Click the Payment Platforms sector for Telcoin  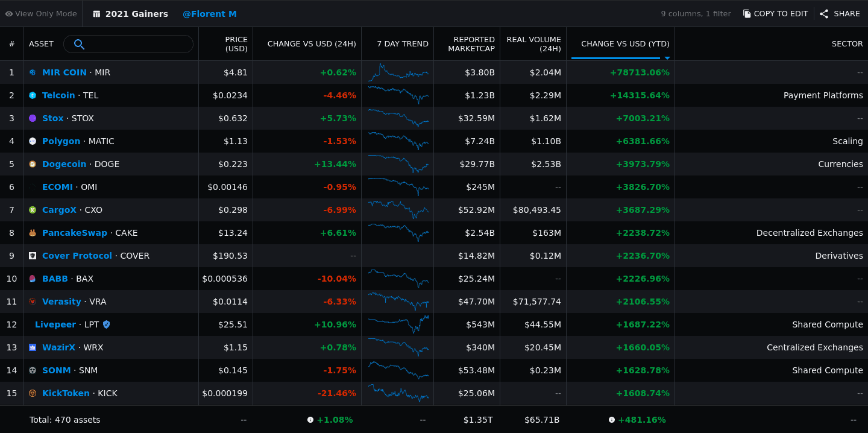[x=823, y=95]
